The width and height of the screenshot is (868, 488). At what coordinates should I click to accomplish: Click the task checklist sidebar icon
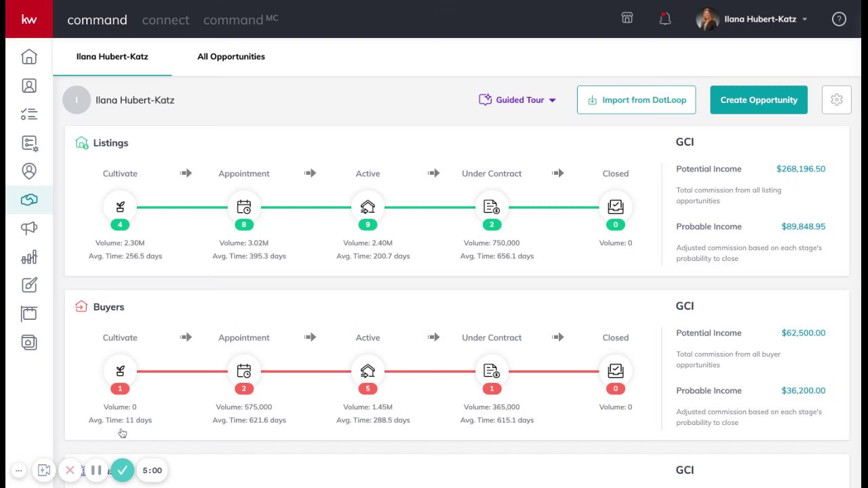click(x=29, y=115)
